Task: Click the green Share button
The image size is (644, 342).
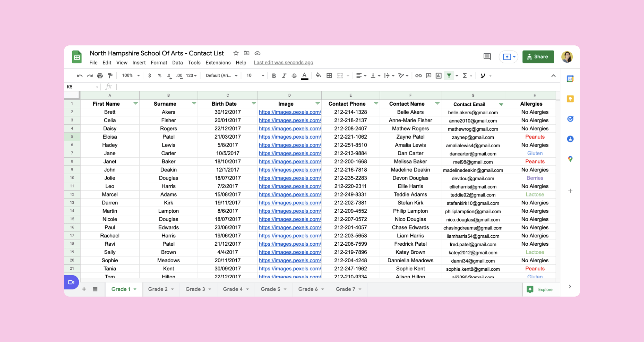Action: point(538,57)
